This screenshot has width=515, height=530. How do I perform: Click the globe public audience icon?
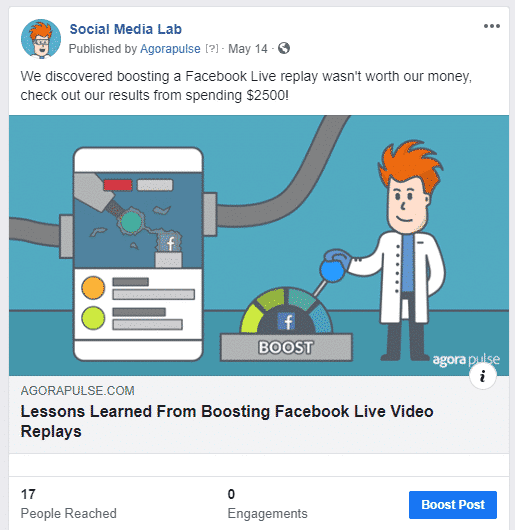click(x=284, y=48)
